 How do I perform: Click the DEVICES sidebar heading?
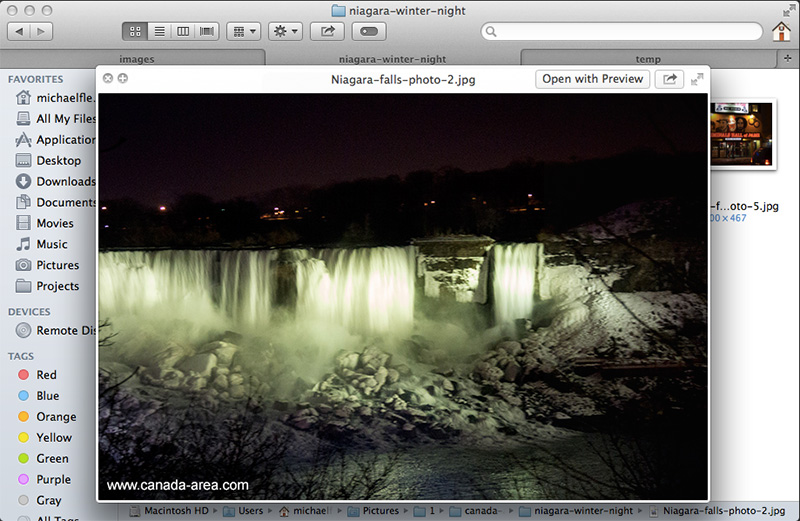click(29, 312)
